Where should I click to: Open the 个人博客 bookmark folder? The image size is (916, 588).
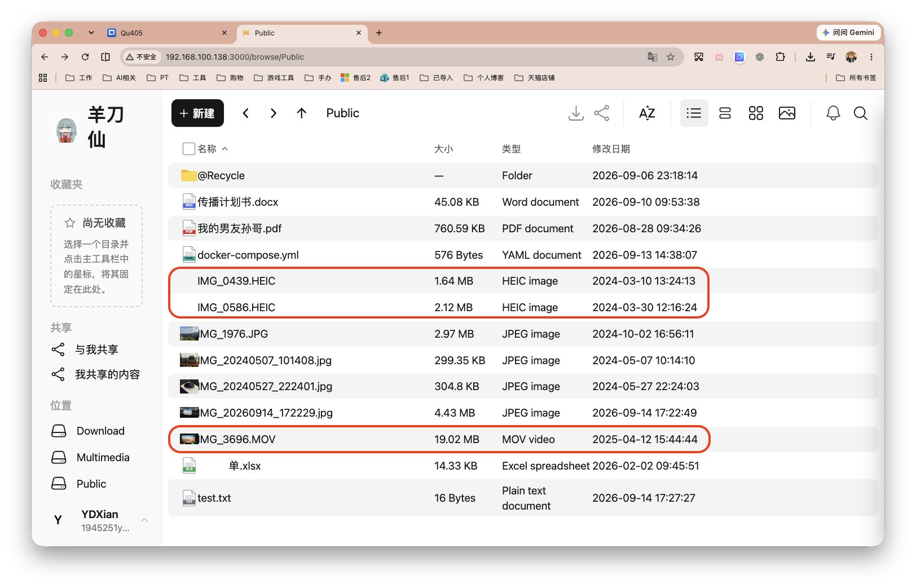484,78
